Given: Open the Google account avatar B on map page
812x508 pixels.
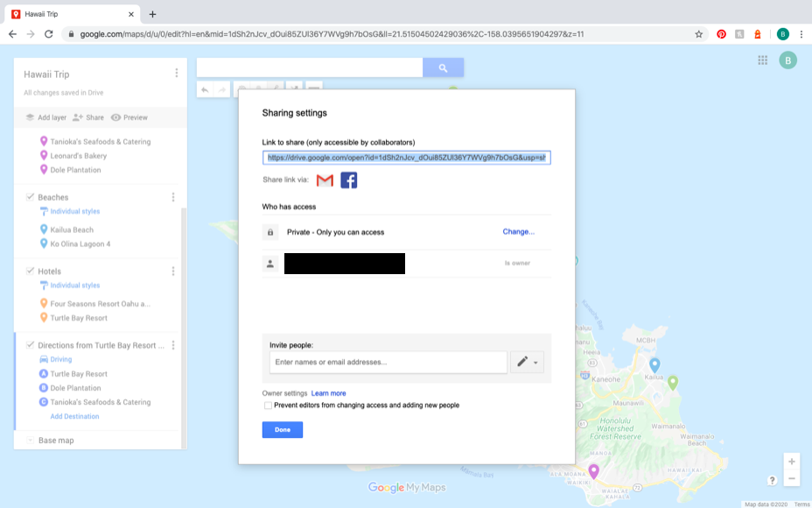Looking at the screenshot, I should tap(787, 60).
